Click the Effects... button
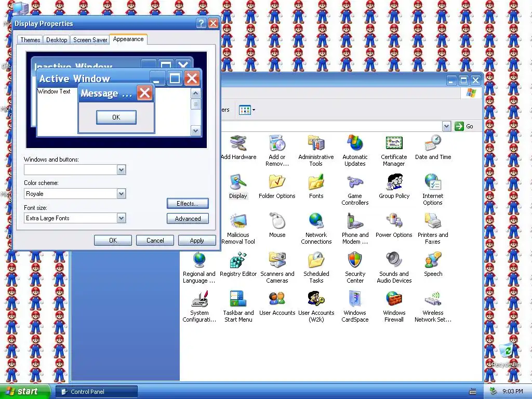The image size is (532, 399). (188, 204)
